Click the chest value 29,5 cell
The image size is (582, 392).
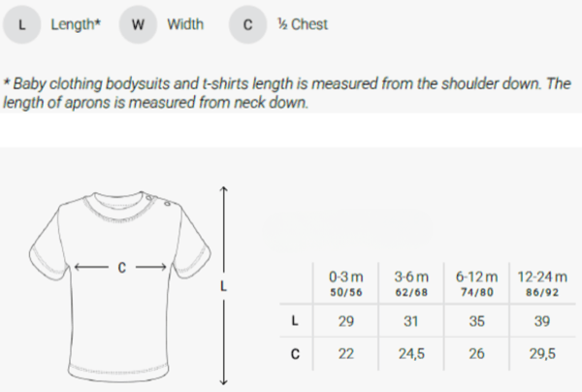542,355
